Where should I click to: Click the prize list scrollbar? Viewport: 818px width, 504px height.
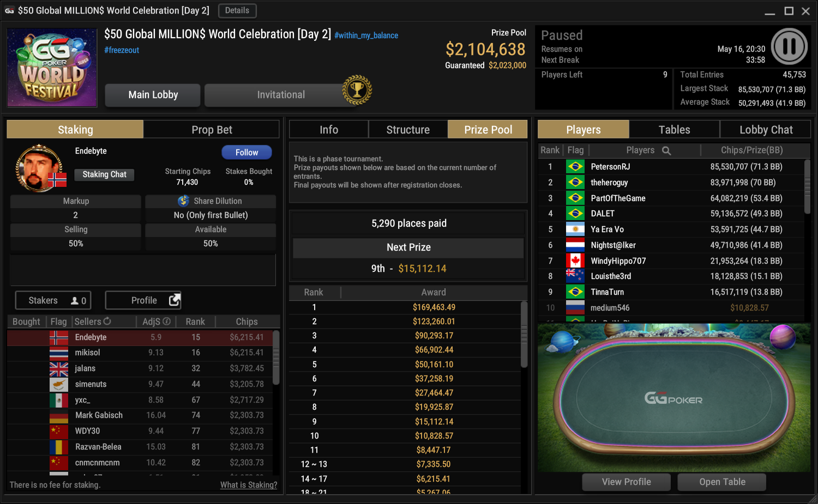[x=524, y=335]
